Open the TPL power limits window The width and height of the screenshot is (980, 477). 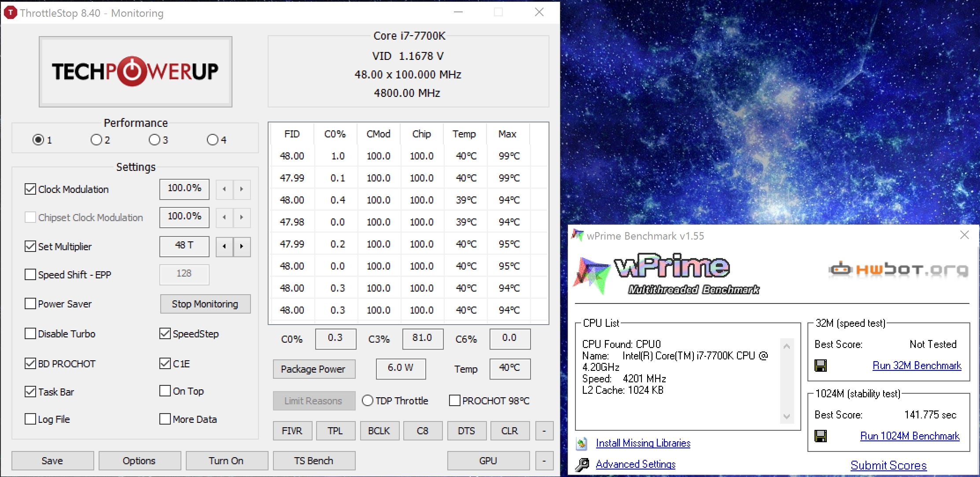[x=335, y=431]
